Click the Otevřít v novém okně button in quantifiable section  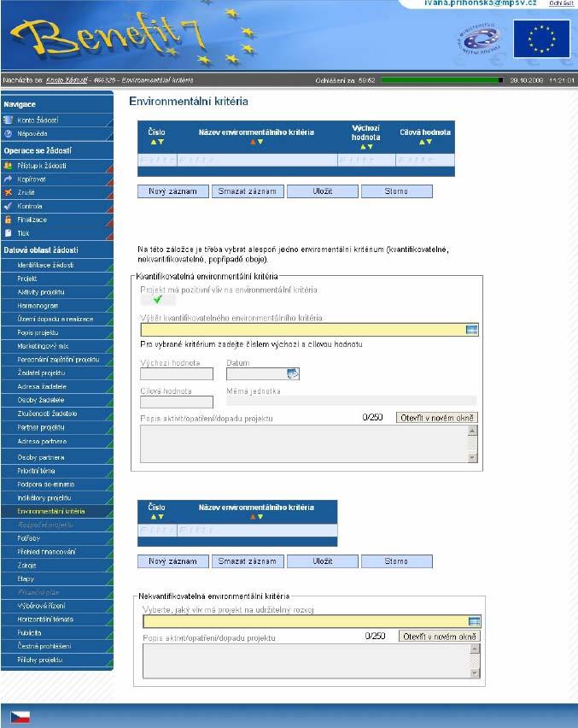[x=436, y=418]
